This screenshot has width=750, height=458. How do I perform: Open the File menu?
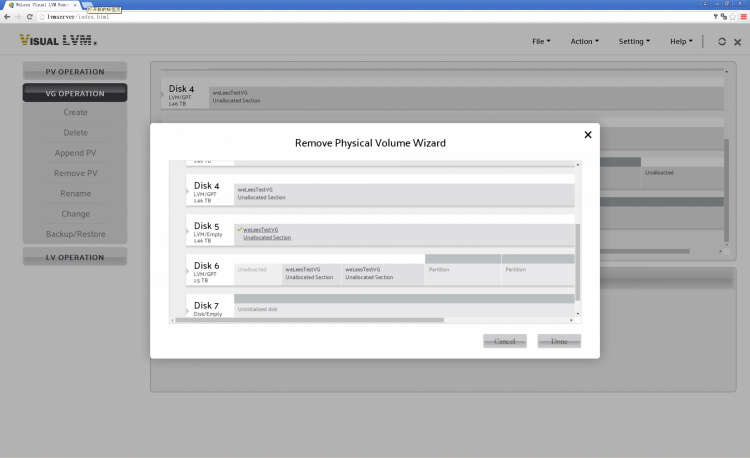[541, 41]
